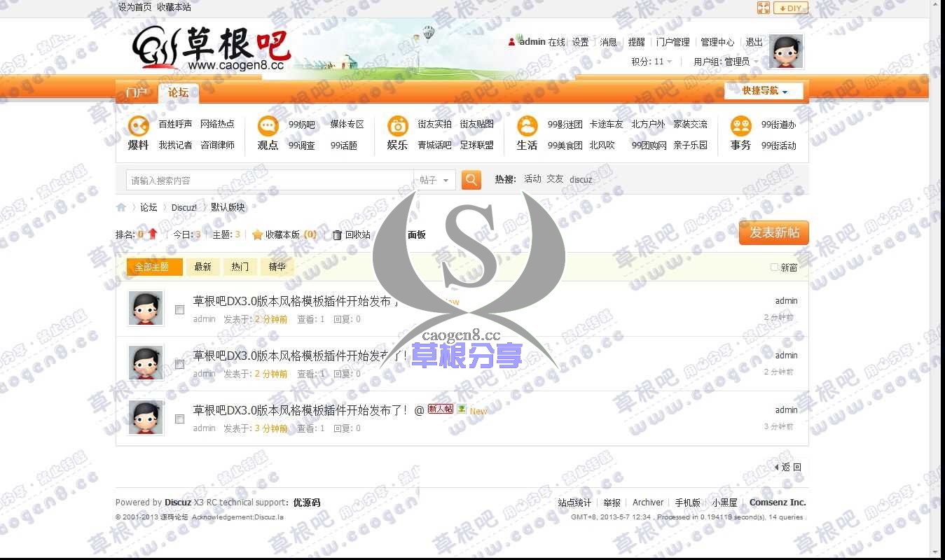
Task: Expand the 帖子 search type dropdown
Action: point(434,180)
